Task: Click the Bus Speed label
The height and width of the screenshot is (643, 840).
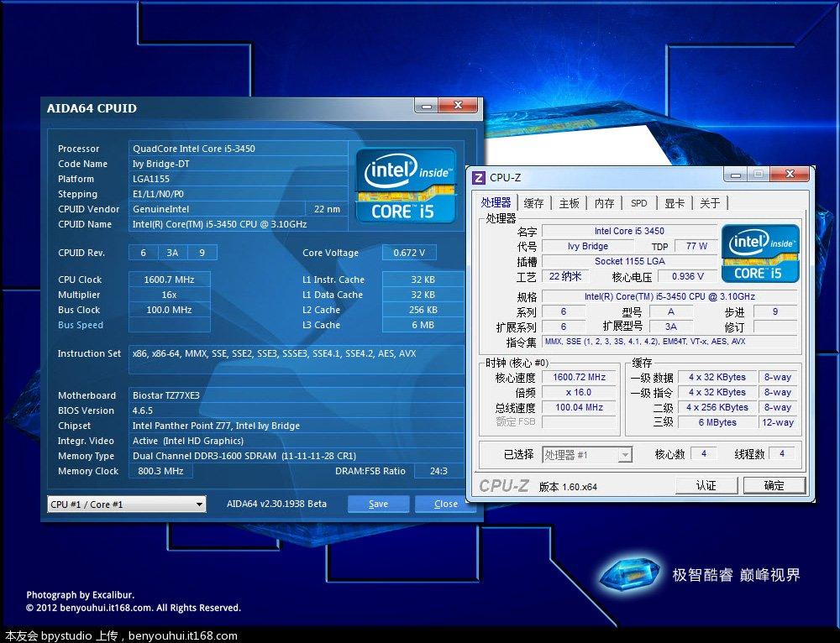Action: [x=81, y=325]
